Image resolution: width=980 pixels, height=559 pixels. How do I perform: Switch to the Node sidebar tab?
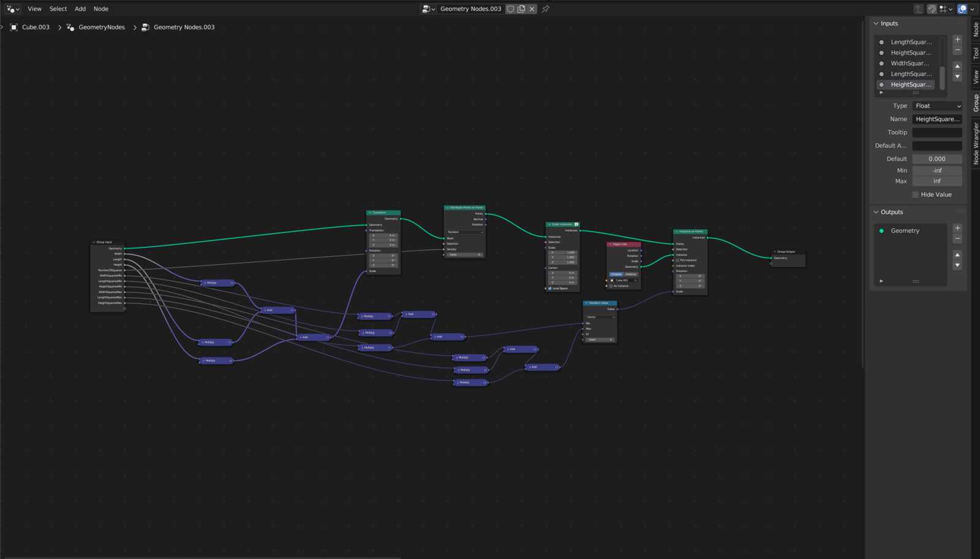pyautogui.click(x=976, y=29)
